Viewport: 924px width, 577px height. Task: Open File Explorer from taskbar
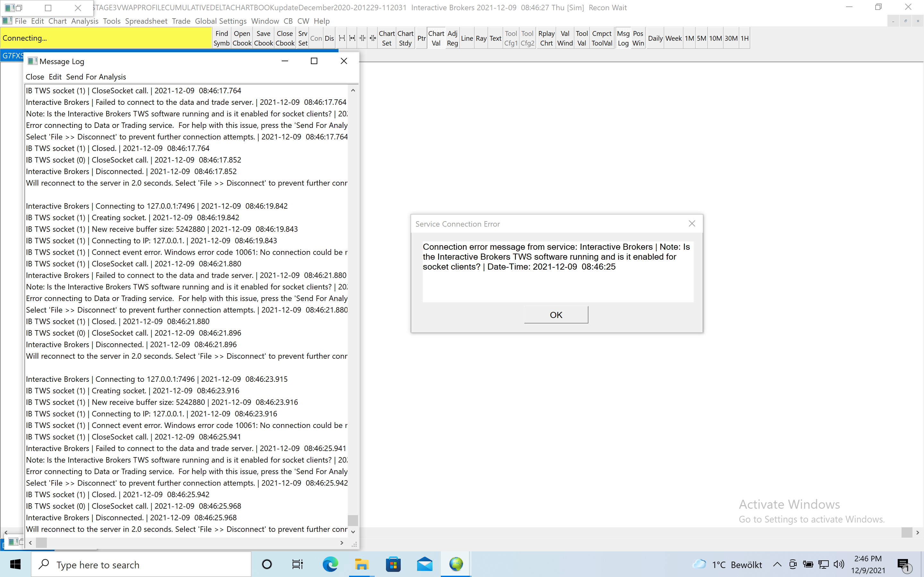[361, 564]
